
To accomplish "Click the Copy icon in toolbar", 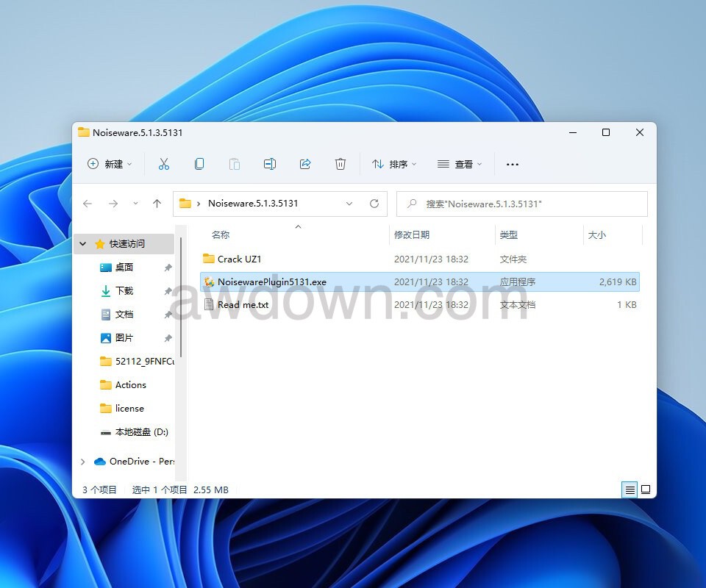I will click(199, 164).
